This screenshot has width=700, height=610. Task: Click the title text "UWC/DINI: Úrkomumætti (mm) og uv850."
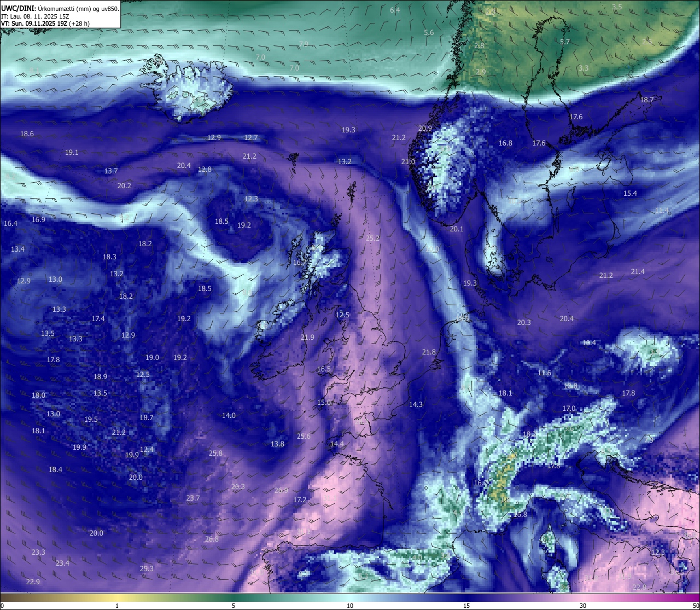[60, 9]
